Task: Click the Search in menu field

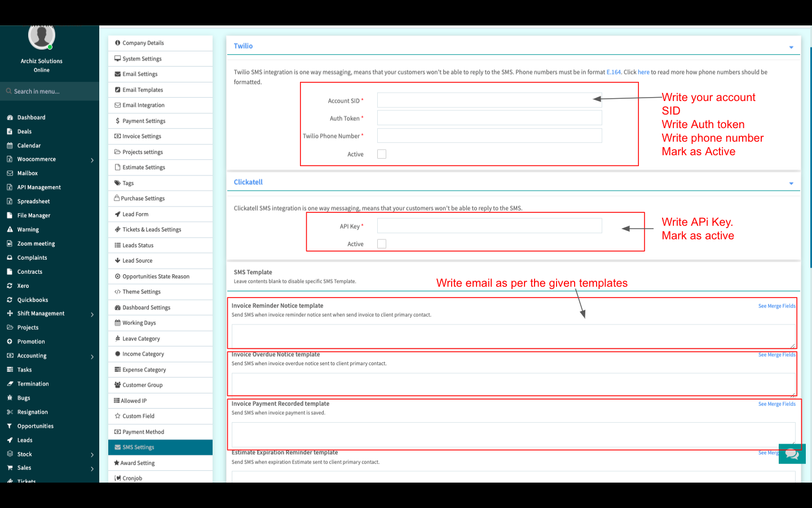Action: (x=50, y=91)
